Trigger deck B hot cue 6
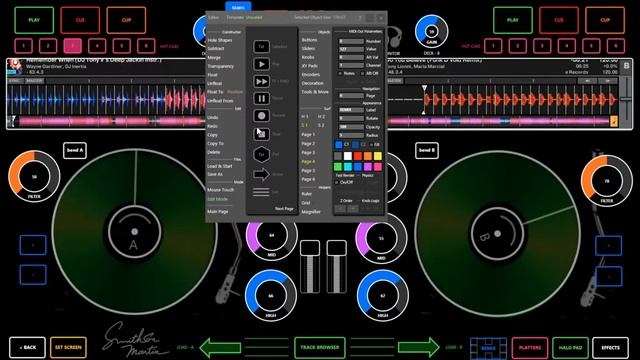This screenshot has width=640, height=360. coord(616,46)
